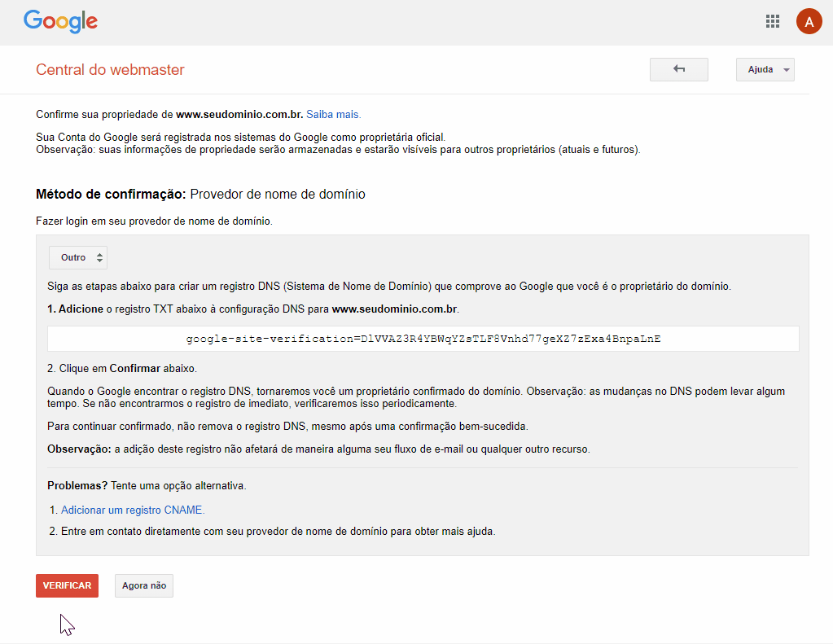This screenshot has height=644, width=833.
Task: Select the Método de confirmação heading text
Action: click(x=200, y=195)
